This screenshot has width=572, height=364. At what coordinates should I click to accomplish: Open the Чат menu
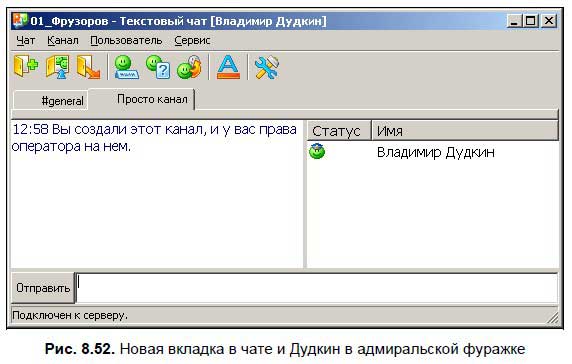click(26, 40)
